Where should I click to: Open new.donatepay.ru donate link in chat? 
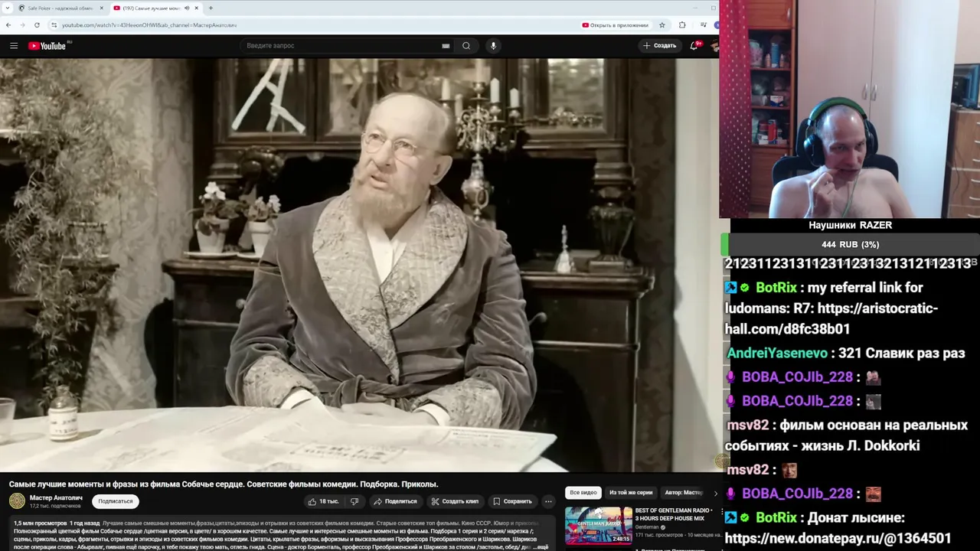838,538
